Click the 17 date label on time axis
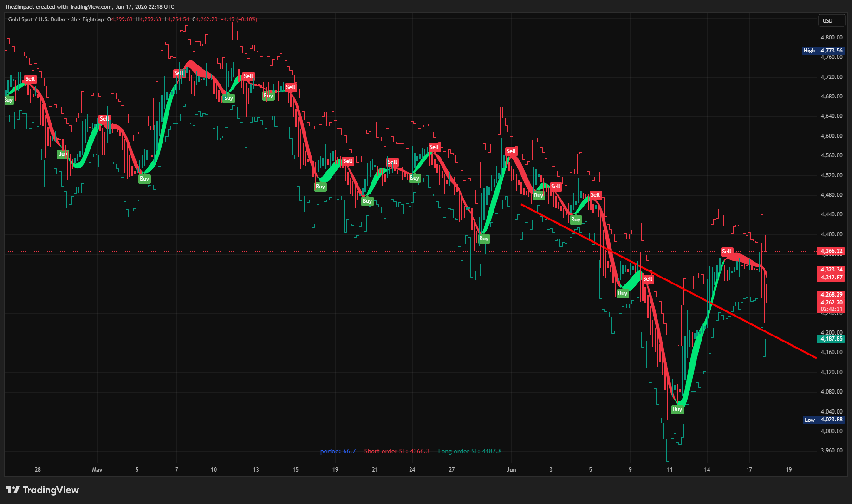 pos(749,470)
